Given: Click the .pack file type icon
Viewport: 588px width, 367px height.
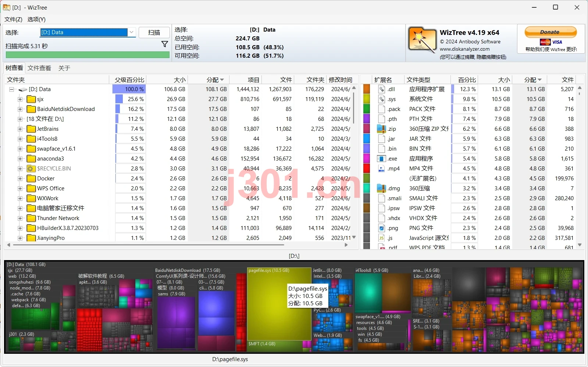Looking at the screenshot, I should click(381, 109).
